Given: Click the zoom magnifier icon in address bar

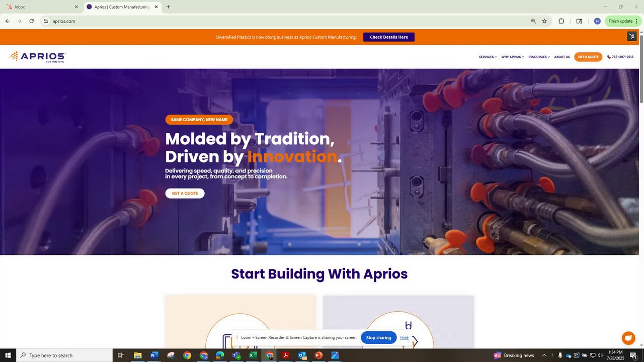Looking at the screenshot, I should pyautogui.click(x=533, y=21).
